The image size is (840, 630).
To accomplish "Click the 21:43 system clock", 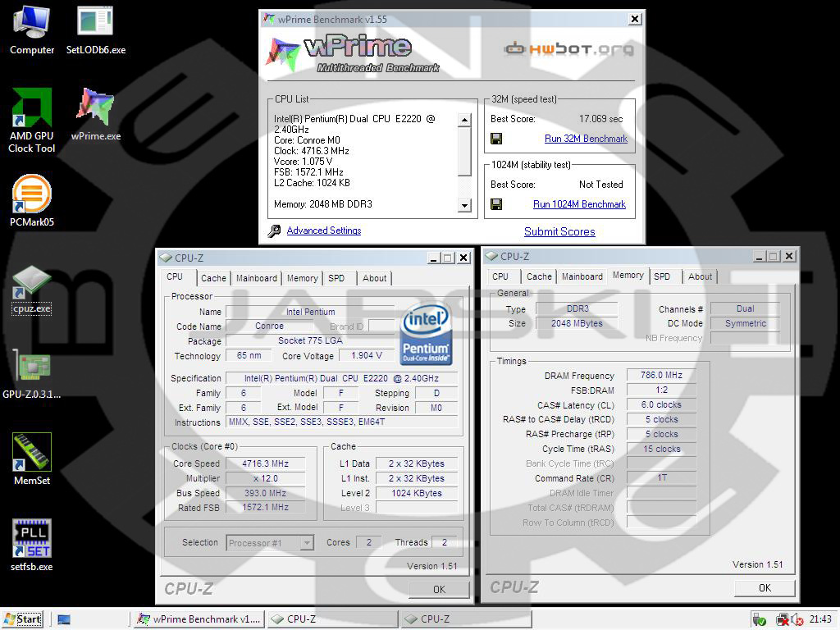I will (820, 619).
